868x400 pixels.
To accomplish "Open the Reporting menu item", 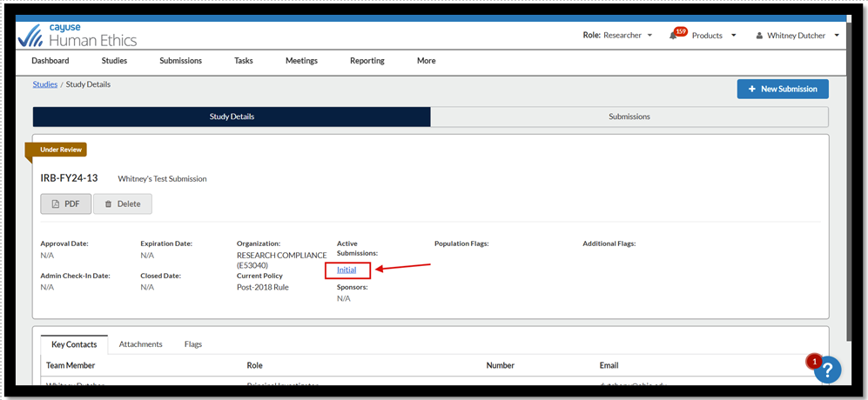I will click(367, 61).
